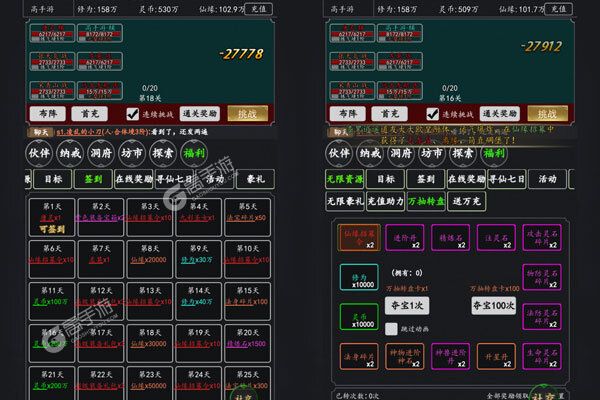
Task: Click 首充 button in right screen
Action: (x=390, y=114)
